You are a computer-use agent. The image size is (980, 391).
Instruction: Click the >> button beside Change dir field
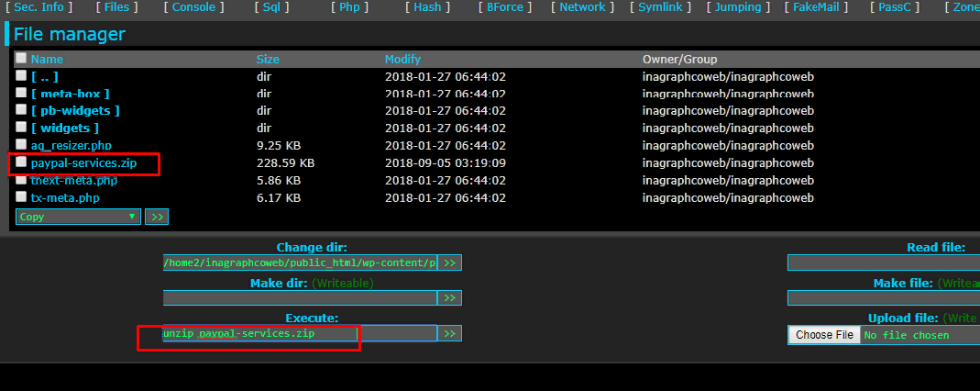point(449,263)
